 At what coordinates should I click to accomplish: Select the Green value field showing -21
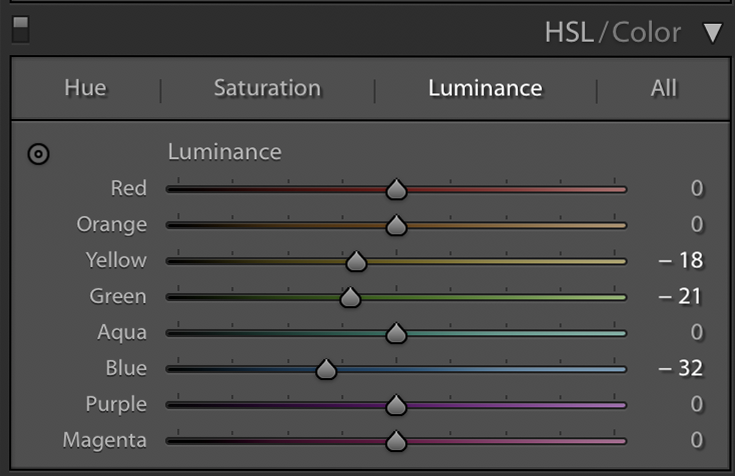click(x=680, y=296)
